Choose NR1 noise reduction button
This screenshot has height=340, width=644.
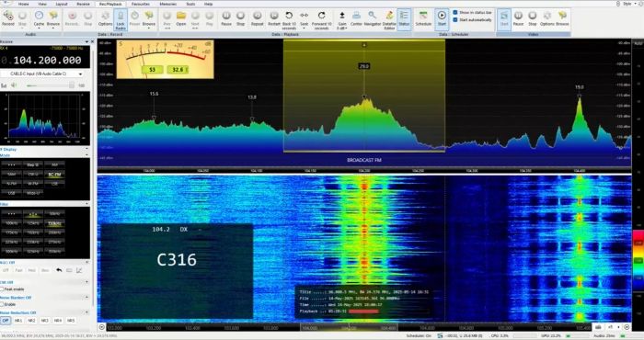coord(18,321)
